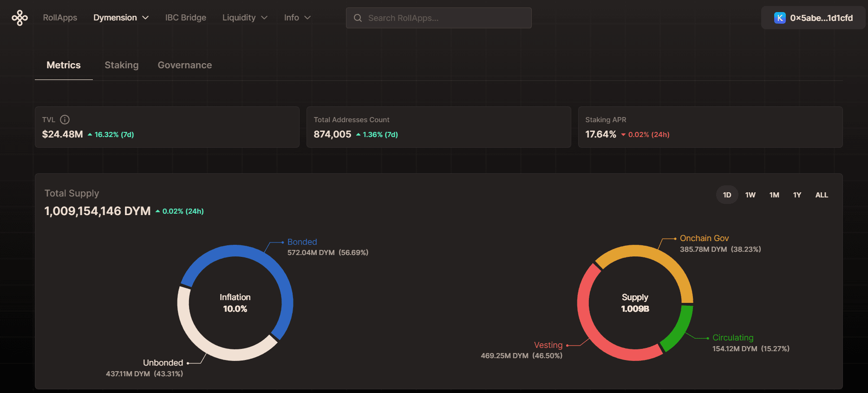Open the connected wallet 0x5abe...1d1cfd button
Screen dimensions: 868x393
(813, 18)
